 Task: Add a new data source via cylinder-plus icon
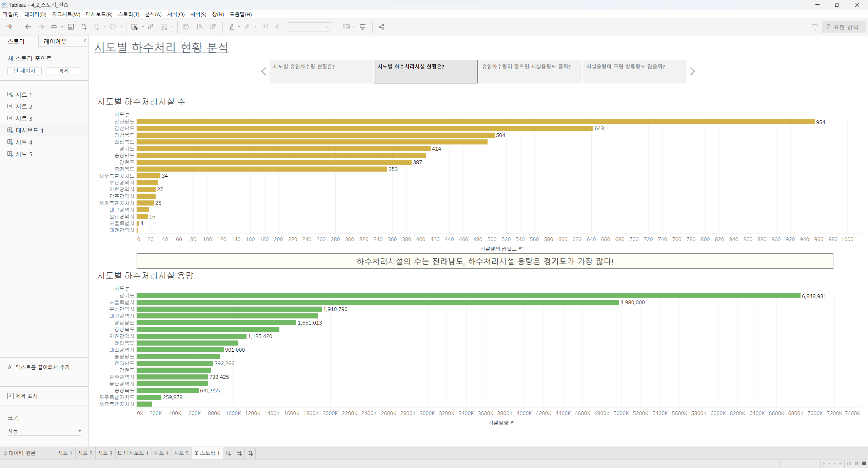click(x=84, y=27)
